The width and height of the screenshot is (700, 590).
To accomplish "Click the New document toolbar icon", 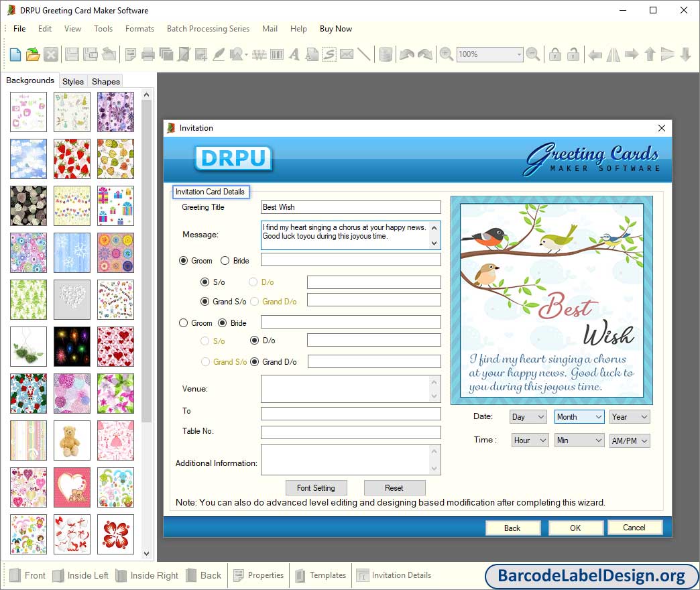I will pyautogui.click(x=15, y=54).
